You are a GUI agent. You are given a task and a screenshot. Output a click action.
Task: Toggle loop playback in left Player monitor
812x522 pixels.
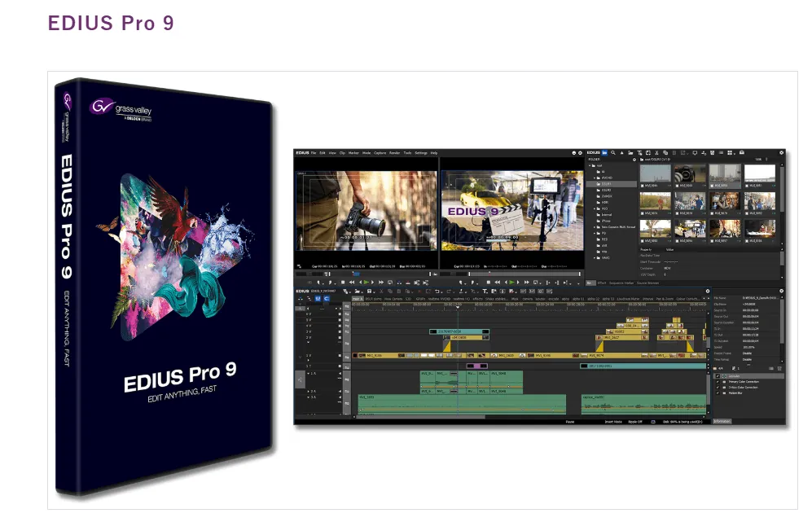click(x=390, y=283)
